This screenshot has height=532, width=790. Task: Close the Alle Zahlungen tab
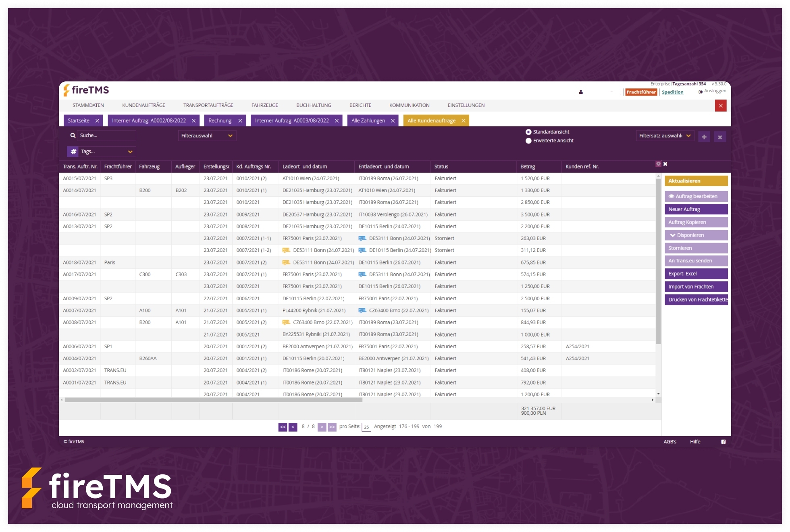point(393,121)
